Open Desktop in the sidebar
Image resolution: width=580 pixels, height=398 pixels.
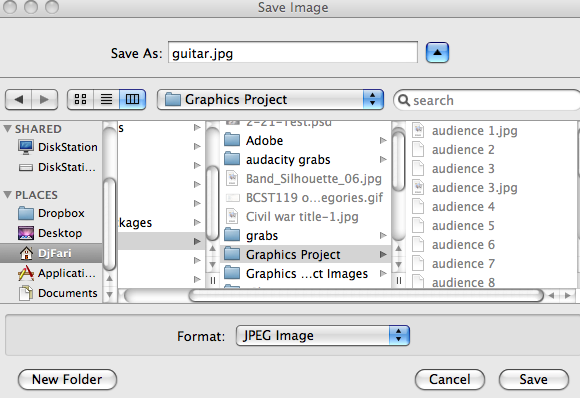(x=50, y=233)
